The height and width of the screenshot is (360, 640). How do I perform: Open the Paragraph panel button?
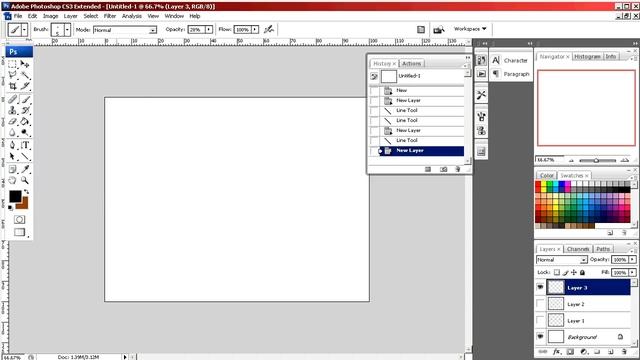click(x=511, y=74)
